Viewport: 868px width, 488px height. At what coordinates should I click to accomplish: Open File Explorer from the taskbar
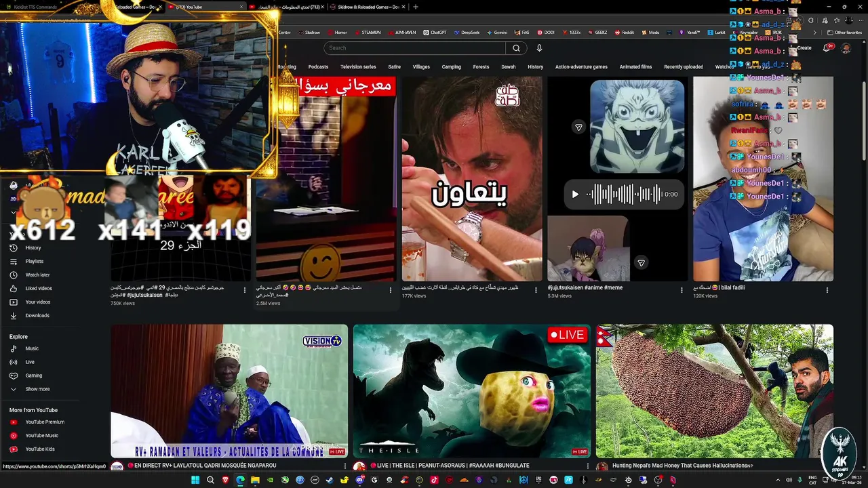[255, 480]
